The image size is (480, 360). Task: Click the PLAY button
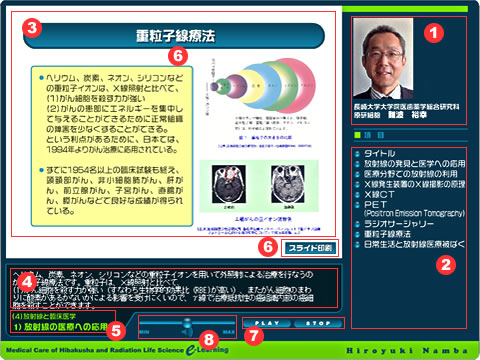(x=267, y=323)
